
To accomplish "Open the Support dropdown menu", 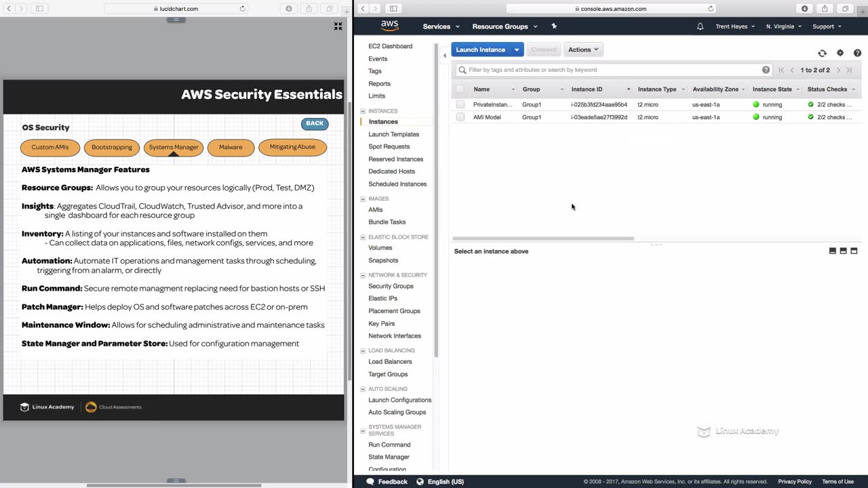I will (827, 26).
